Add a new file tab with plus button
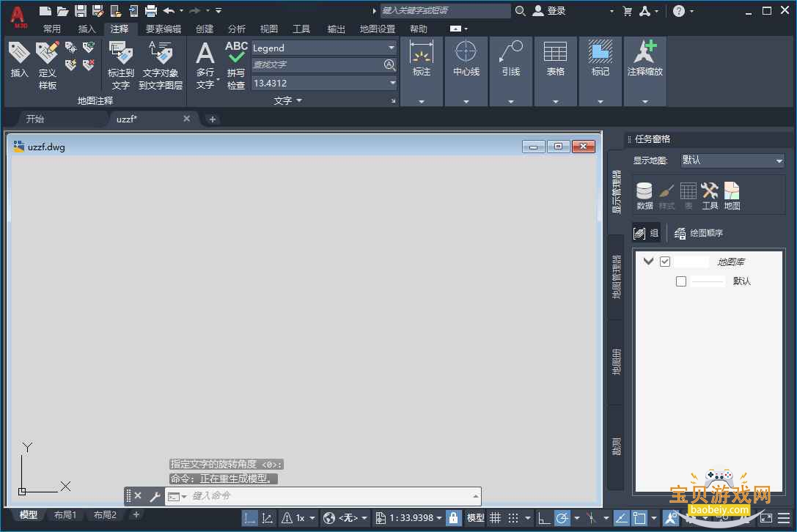The image size is (797, 532). tap(213, 119)
